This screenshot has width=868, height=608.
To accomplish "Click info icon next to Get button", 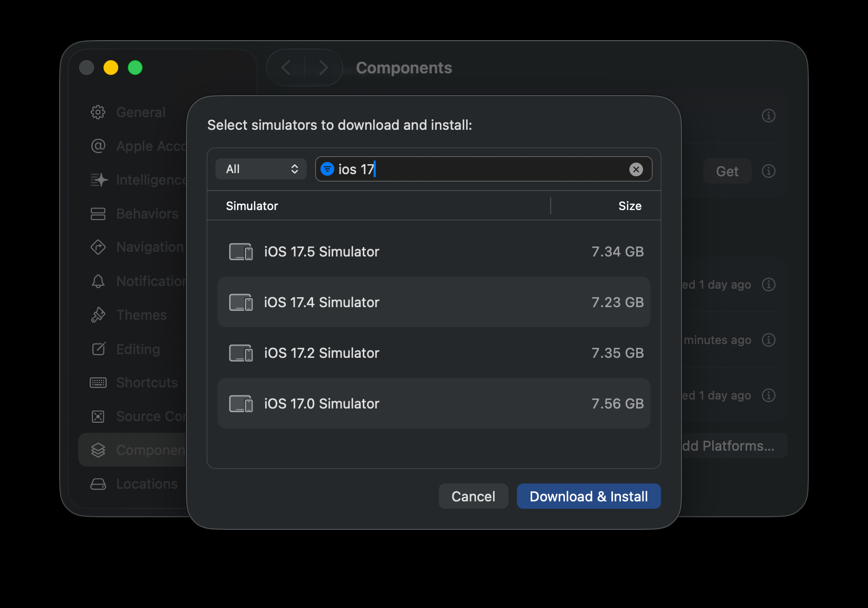I will tap(768, 171).
